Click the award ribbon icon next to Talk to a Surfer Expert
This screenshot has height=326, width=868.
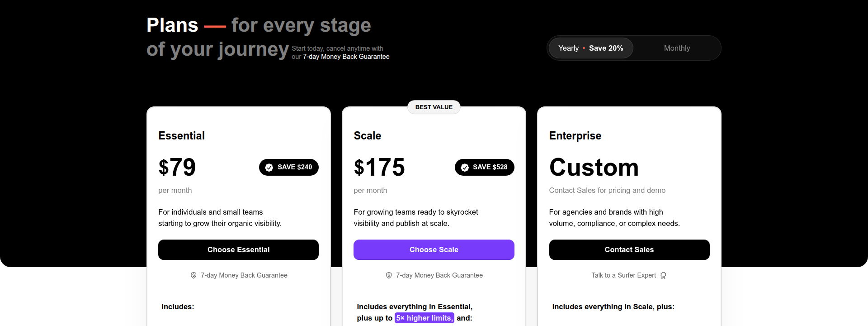[663, 275]
